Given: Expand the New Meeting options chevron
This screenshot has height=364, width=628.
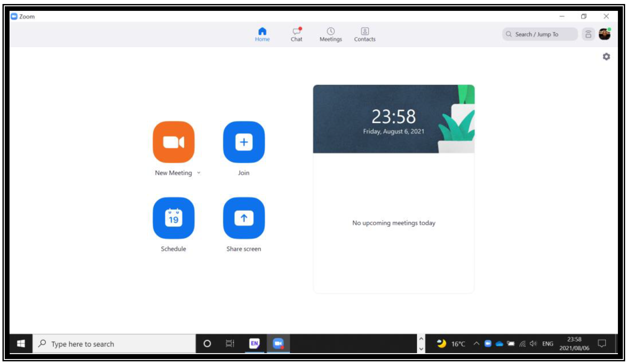Looking at the screenshot, I should pyautogui.click(x=199, y=173).
